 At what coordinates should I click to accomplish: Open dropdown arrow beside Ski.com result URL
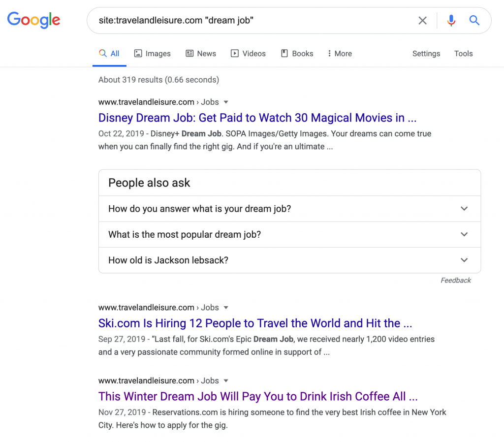coord(226,308)
